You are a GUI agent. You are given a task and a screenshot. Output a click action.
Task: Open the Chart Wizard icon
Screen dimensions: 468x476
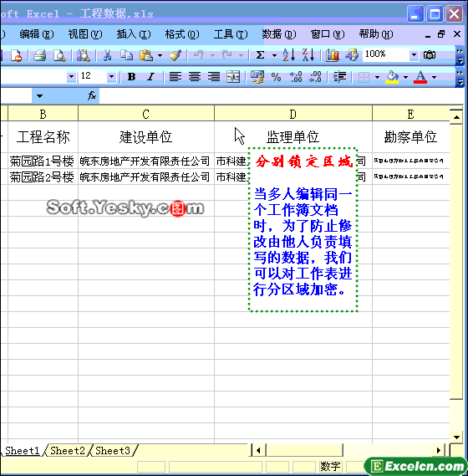333,55
